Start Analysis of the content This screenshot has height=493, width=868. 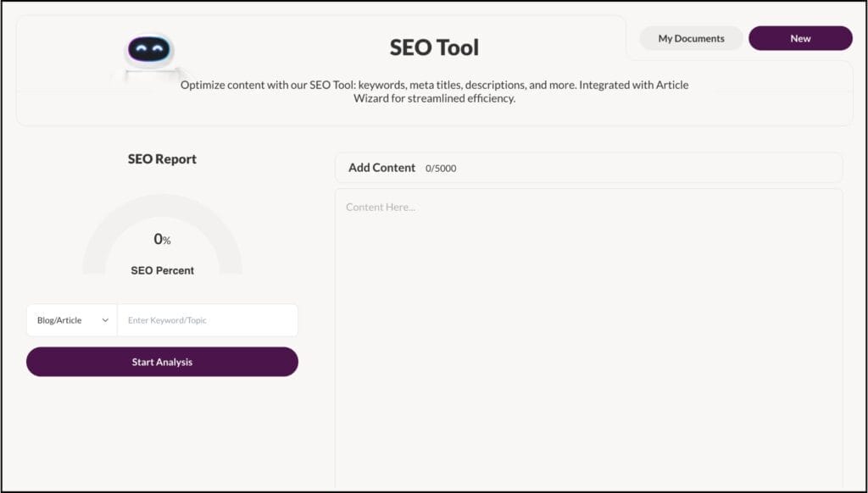(x=162, y=362)
